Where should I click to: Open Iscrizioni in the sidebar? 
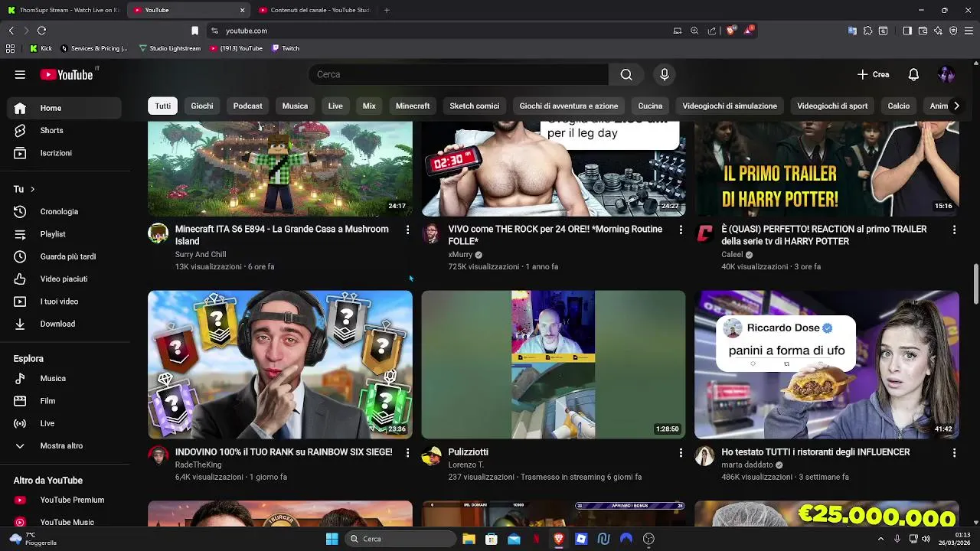pyautogui.click(x=64, y=153)
